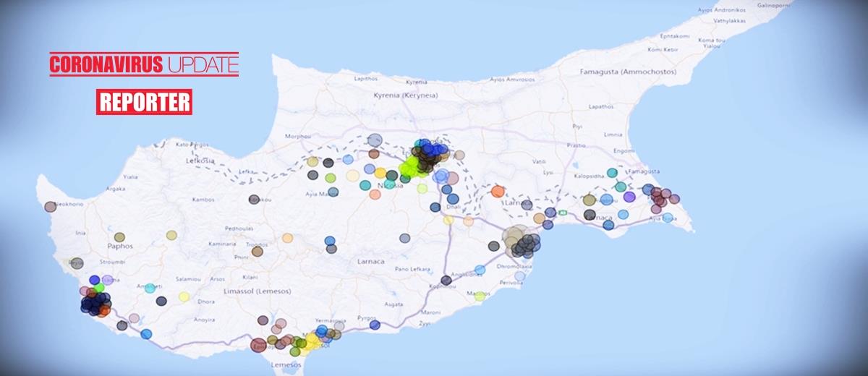Click the orange marker northwest of Larnaca
The height and width of the screenshot is (376, 868).
pyautogui.click(x=498, y=192)
